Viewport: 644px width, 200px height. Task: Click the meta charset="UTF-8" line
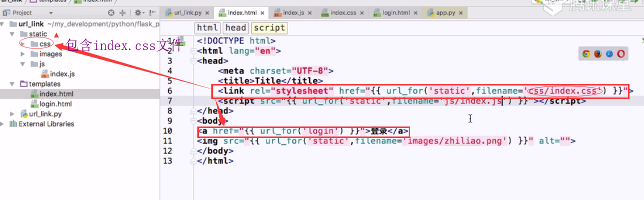[276, 71]
